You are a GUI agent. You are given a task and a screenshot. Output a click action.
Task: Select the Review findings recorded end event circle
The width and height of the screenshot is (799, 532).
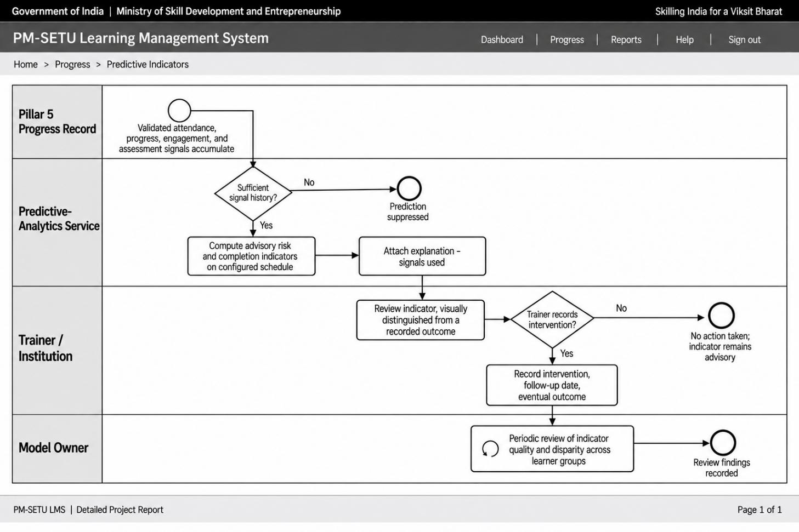tap(723, 443)
